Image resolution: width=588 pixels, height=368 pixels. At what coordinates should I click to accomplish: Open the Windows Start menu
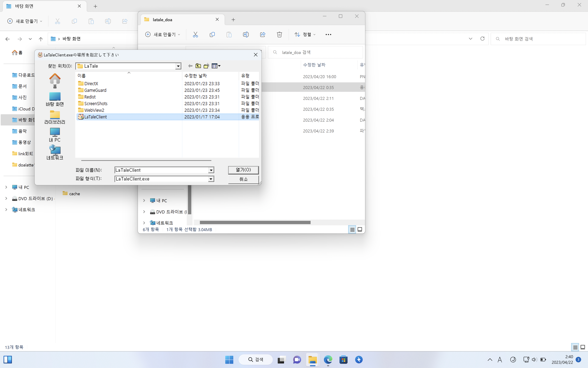coord(229,359)
